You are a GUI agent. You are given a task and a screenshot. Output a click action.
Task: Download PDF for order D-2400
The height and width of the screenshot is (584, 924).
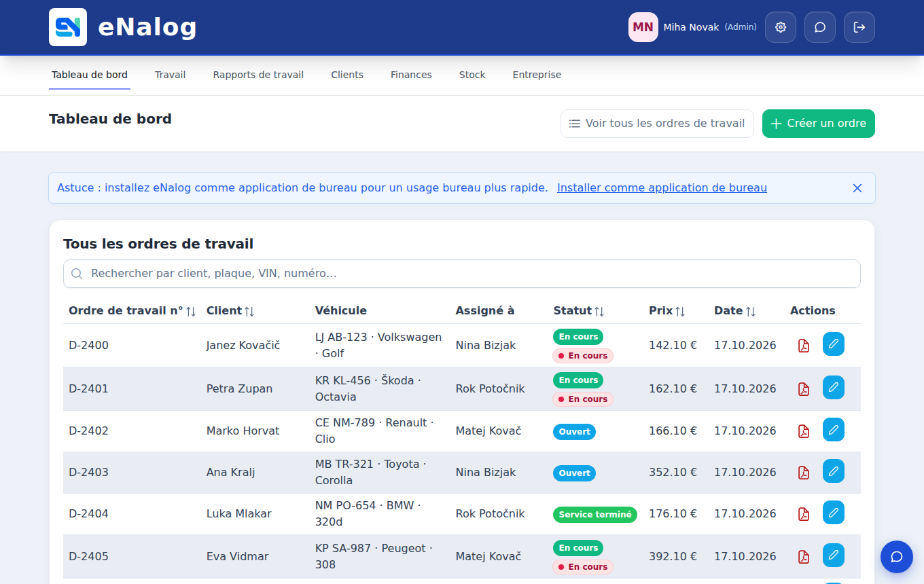pyautogui.click(x=804, y=346)
